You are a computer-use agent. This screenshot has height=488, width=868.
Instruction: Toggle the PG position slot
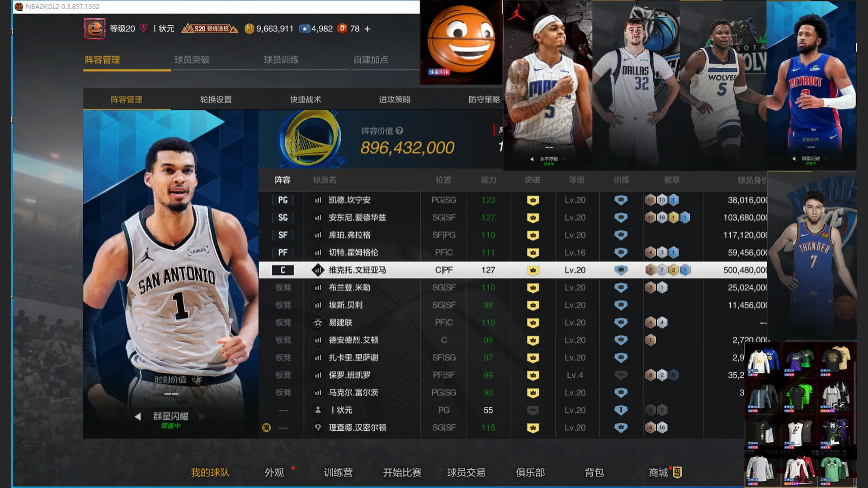283,200
